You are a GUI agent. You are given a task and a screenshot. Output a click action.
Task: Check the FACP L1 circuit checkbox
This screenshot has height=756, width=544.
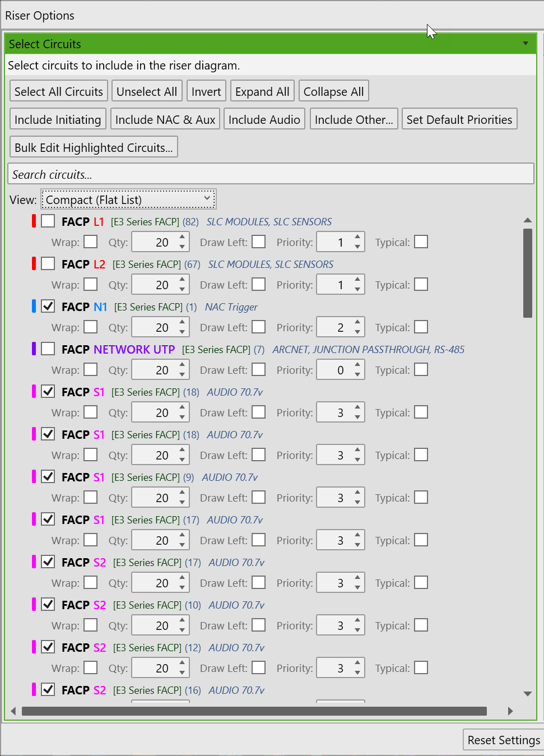pos(48,221)
